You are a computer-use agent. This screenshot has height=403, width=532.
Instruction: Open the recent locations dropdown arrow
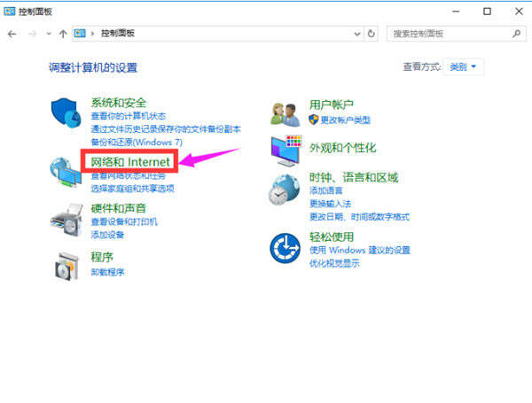click(x=49, y=34)
